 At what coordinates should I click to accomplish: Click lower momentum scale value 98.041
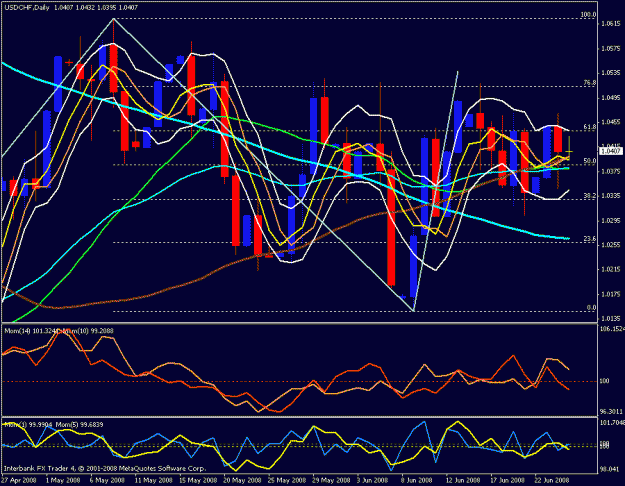[x=610, y=469]
